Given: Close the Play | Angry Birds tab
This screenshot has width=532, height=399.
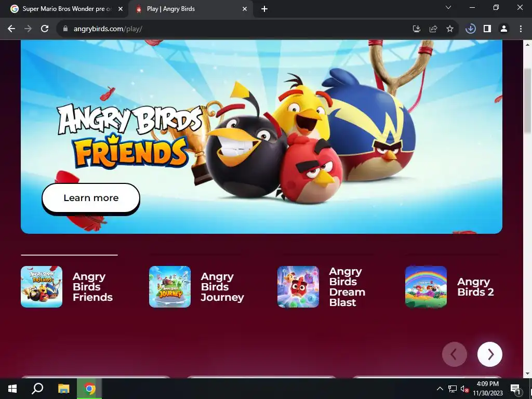Looking at the screenshot, I should [245, 9].
